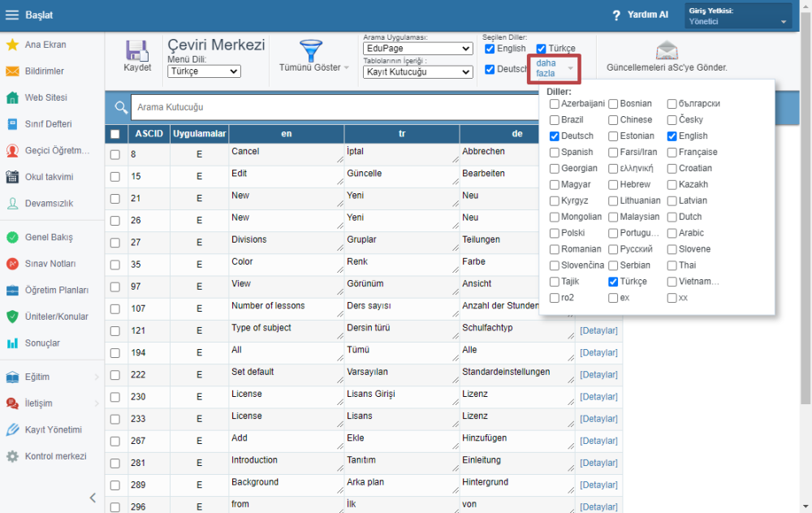Click the tr column header
This screenshot has width=812, height=513.
coord(402,134)
